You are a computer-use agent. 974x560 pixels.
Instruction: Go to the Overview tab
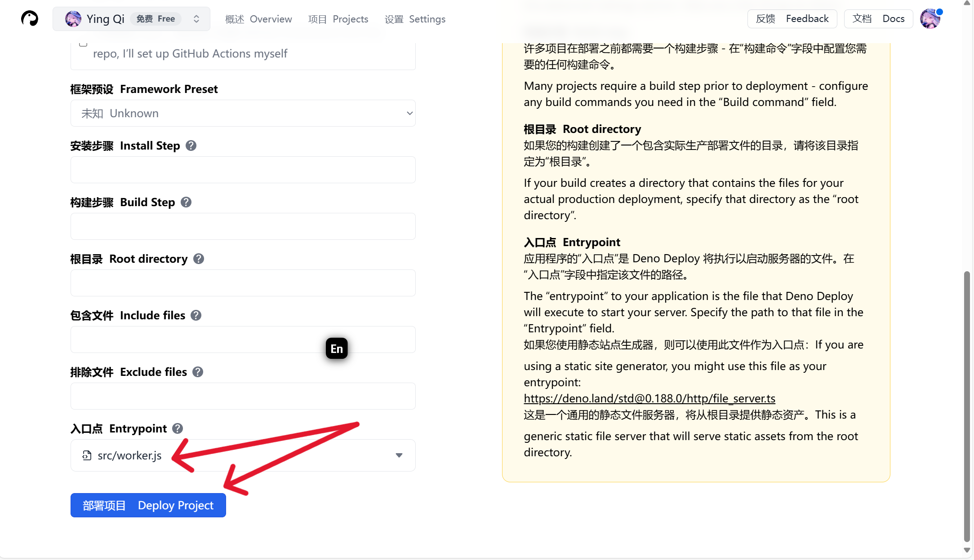coord(258,19)
